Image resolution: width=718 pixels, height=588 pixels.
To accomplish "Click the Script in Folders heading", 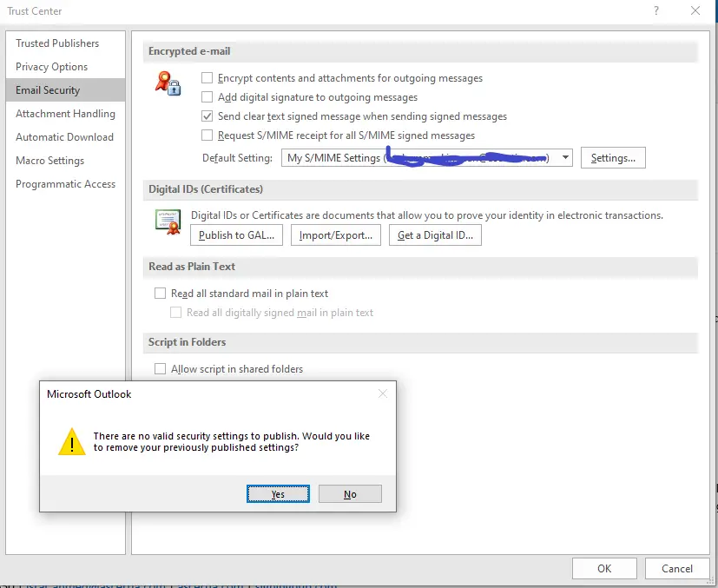I will point(187,341).
